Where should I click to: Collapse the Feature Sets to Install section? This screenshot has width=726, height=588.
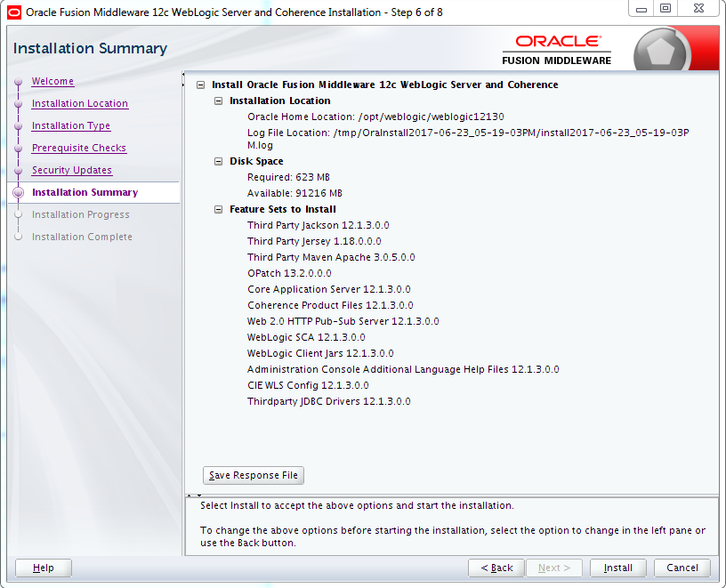click(x=219, y=209)
